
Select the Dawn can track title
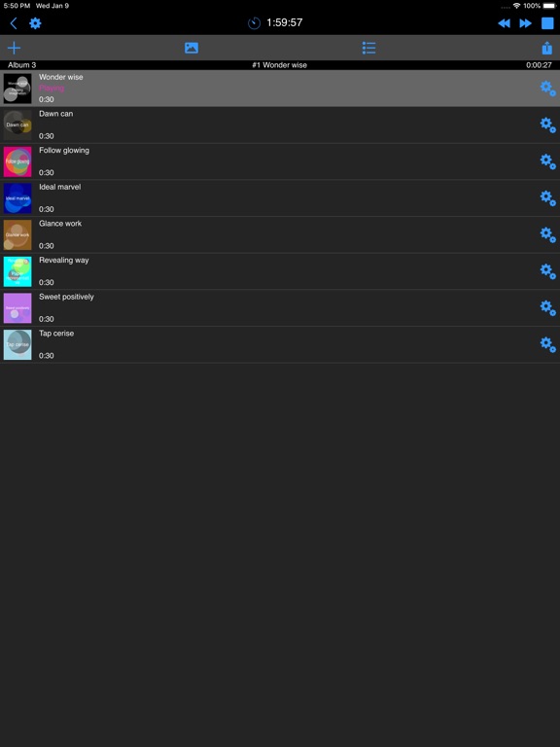click(x=56, y=114)
